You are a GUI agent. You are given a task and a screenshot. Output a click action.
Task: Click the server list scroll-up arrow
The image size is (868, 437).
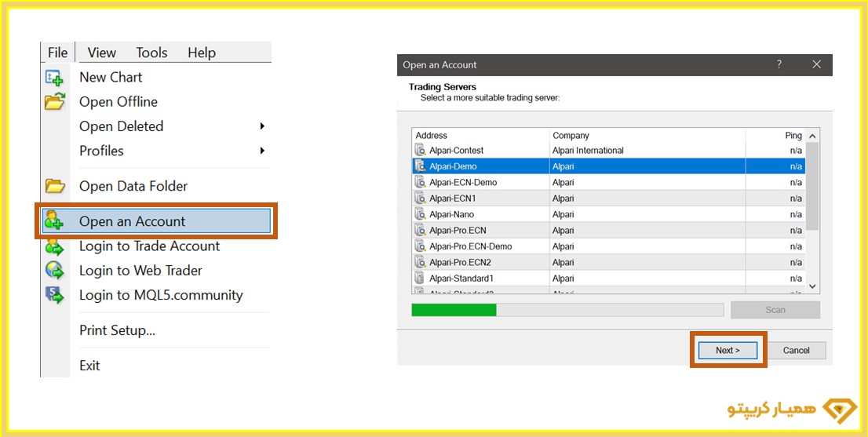812,136
